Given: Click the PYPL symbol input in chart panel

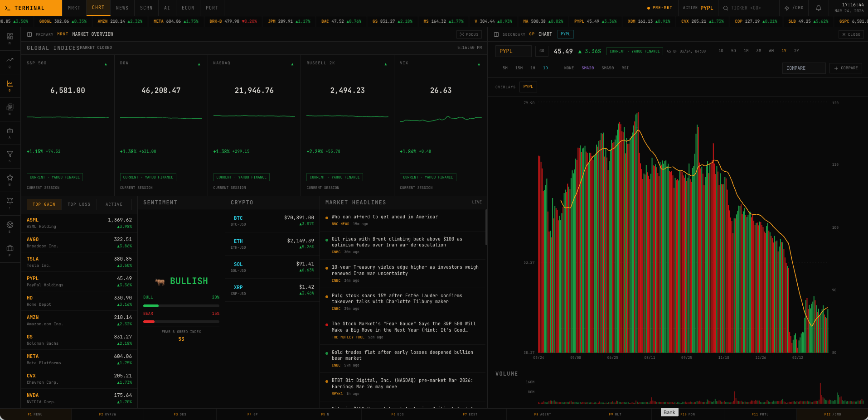Looking at the screenshot, I should tap(513, 51).
